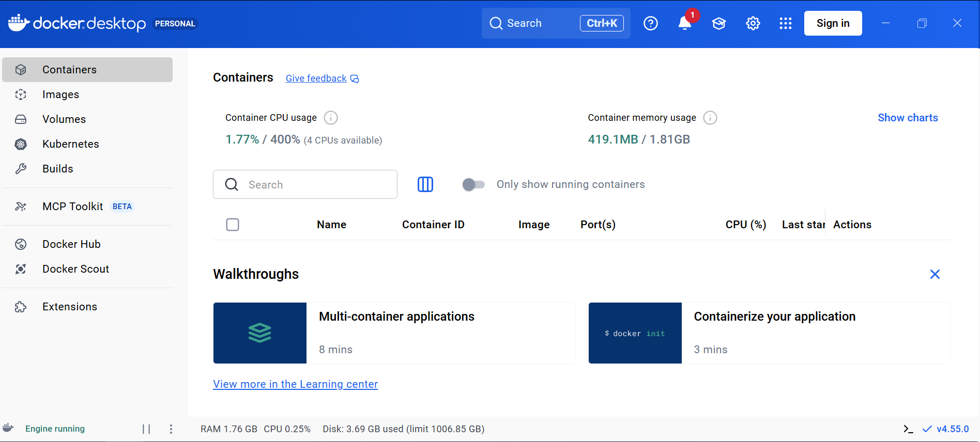980x442 pixels.
Task: Click the RAM 1.76 GB status entry
Action: [229, 429]
